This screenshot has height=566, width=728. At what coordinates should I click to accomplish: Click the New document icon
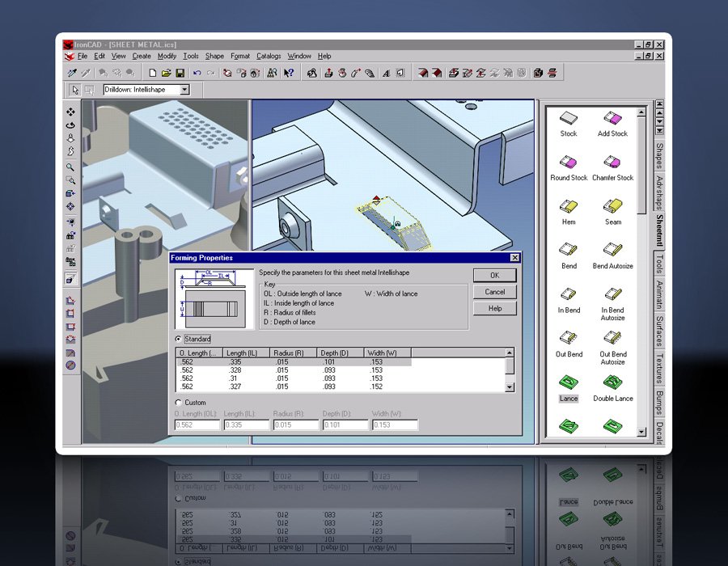[x=152, y=73]
